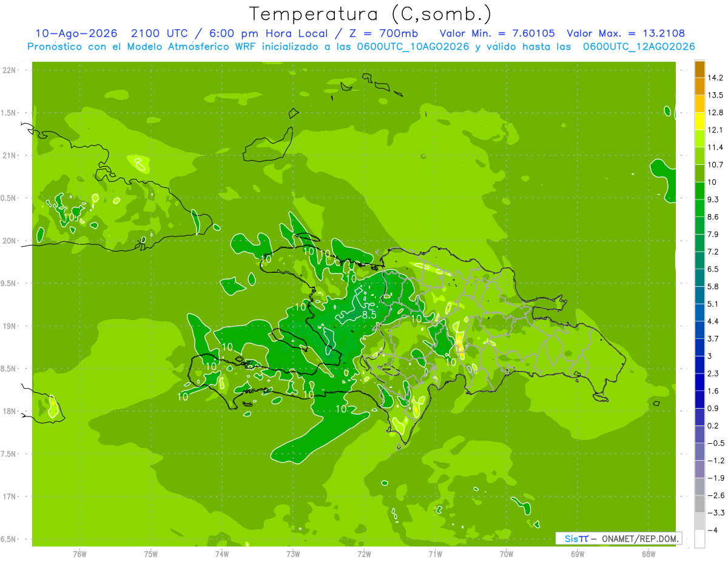Viewport: 728px width, 562px height.
Task: Click the 'Temperatura (C,somb.)' chart title
Action: click(x=371, y=14)
